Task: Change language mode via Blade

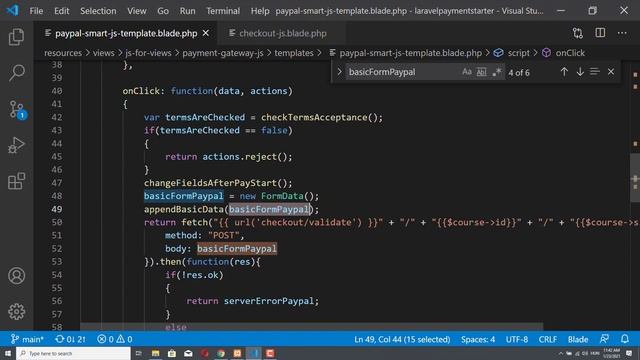Action: coord(578,339)
